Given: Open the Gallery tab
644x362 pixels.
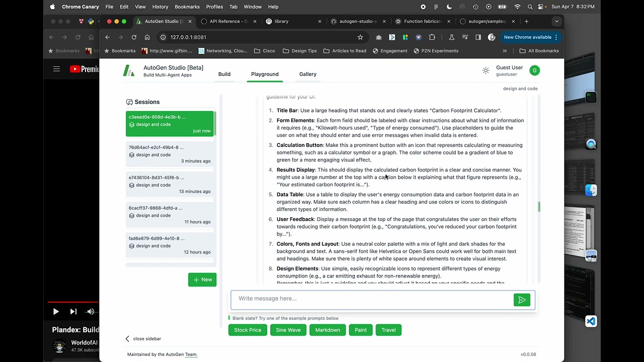Looking at the screenshot, I should (307, 74).
